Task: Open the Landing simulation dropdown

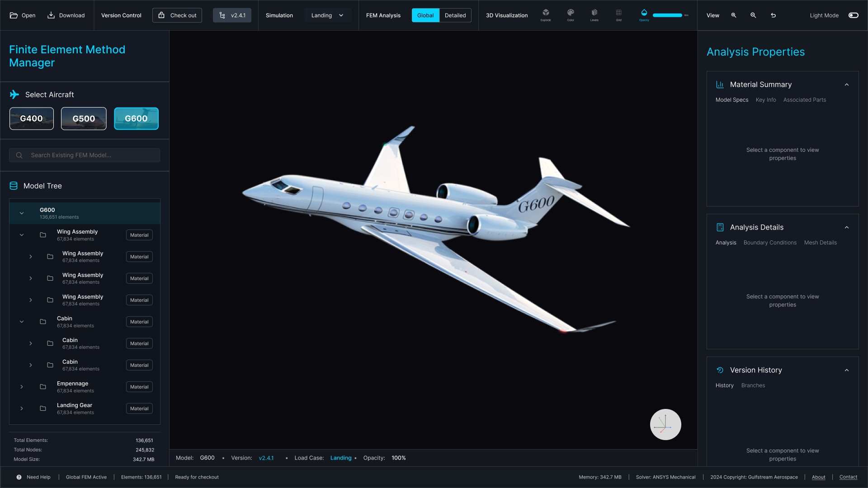Action: [x=328, y=15]
